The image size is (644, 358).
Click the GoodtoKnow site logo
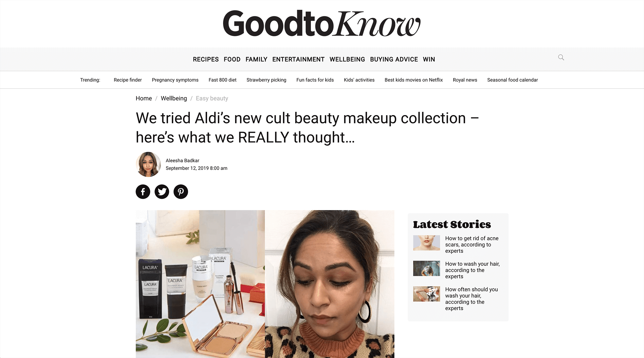pos(321,23)
